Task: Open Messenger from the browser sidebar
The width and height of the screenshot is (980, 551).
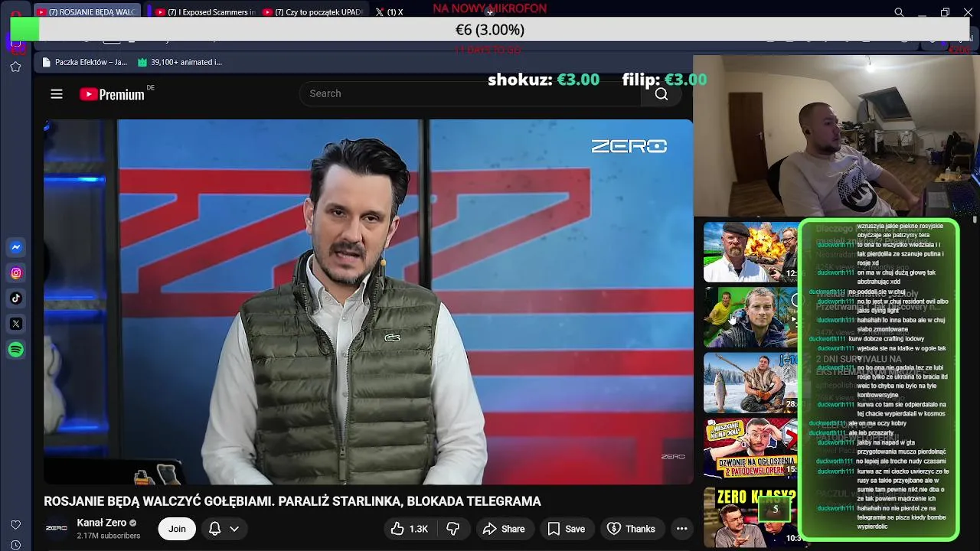Action: tap(16, 247)
